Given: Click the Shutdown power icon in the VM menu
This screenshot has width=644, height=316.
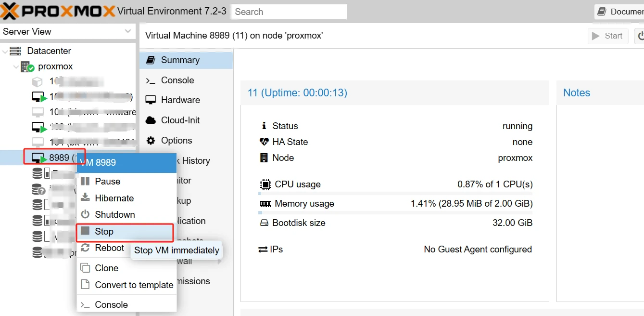Looking at the screenshot, I should pyautogui.click(x=85, y=214).
